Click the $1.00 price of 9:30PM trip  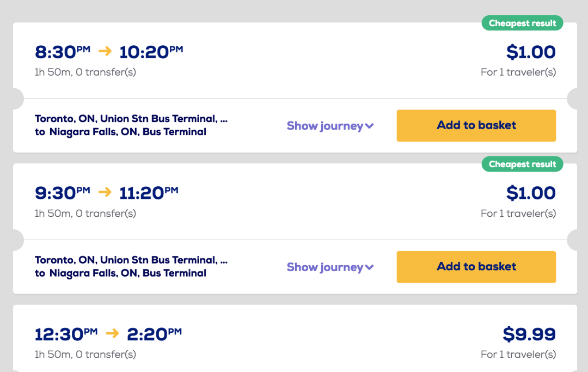click(x=530, y=193)
